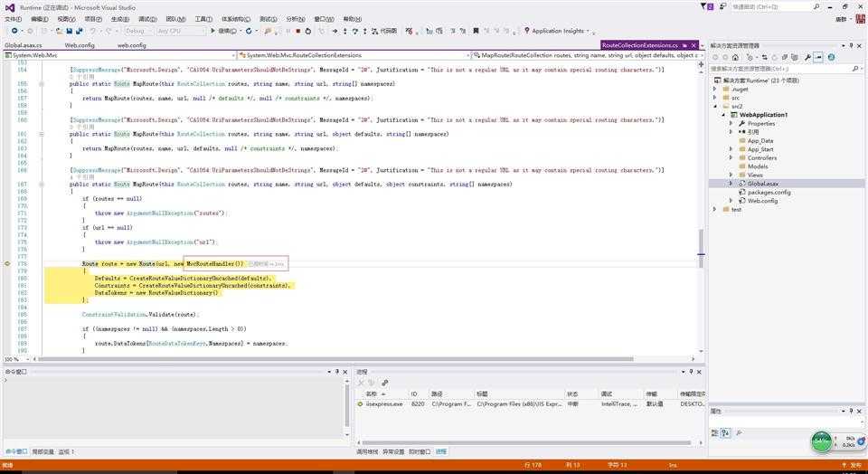The image size is (868, 474).
Task: Click the blue globe icon in Solution Explorer toolbar
Action: click(x=831, y=57)
